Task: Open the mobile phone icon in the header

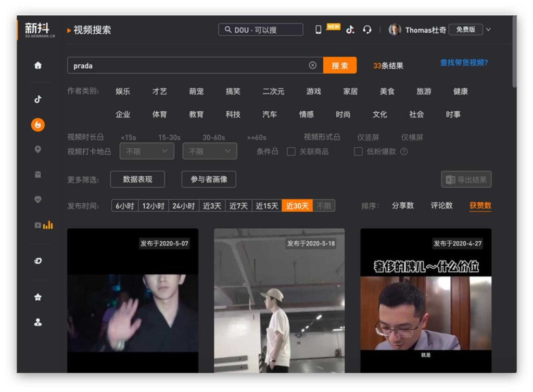Action: [x=318, y=30]
